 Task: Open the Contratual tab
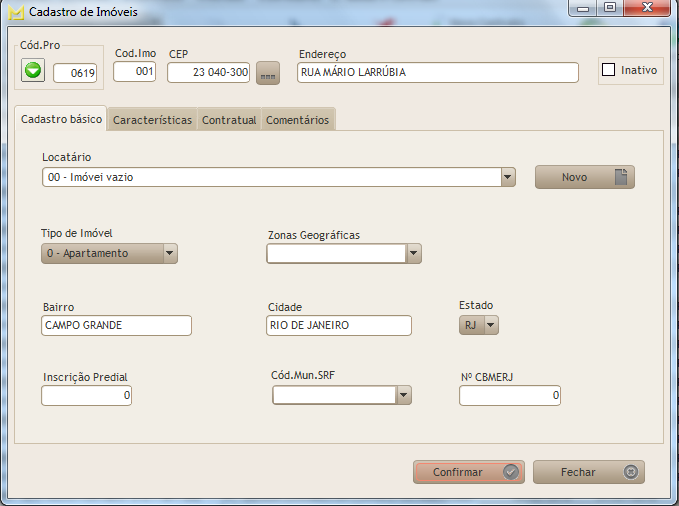tap(229, 120)
